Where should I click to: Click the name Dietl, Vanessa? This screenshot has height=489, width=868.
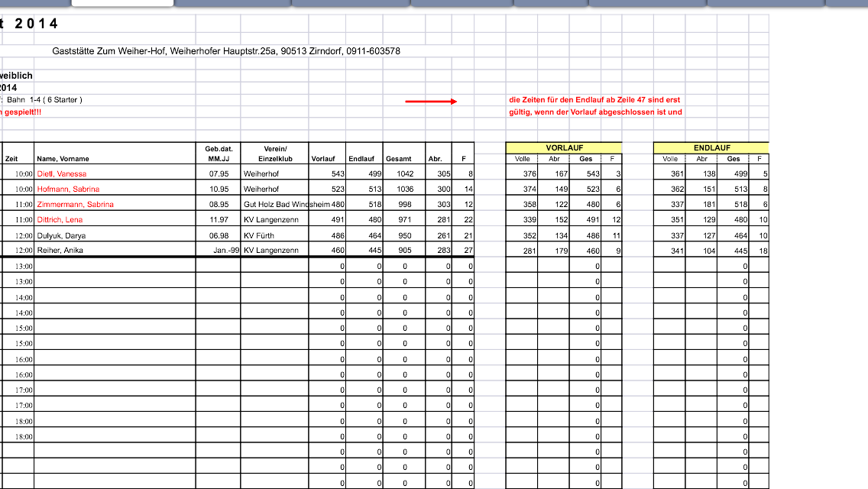click(62, 173)
